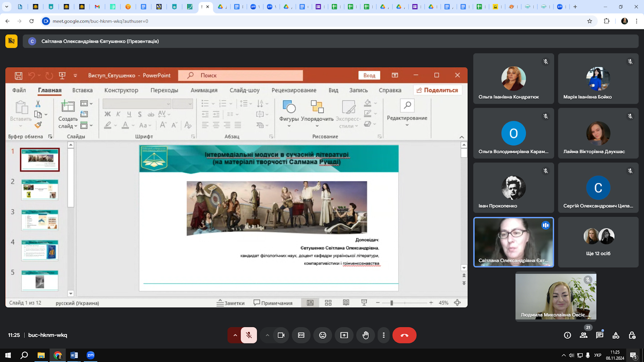Open the emoji reactions panel
The height and width of the screenshot is (362, 644).
coord(322,335)
